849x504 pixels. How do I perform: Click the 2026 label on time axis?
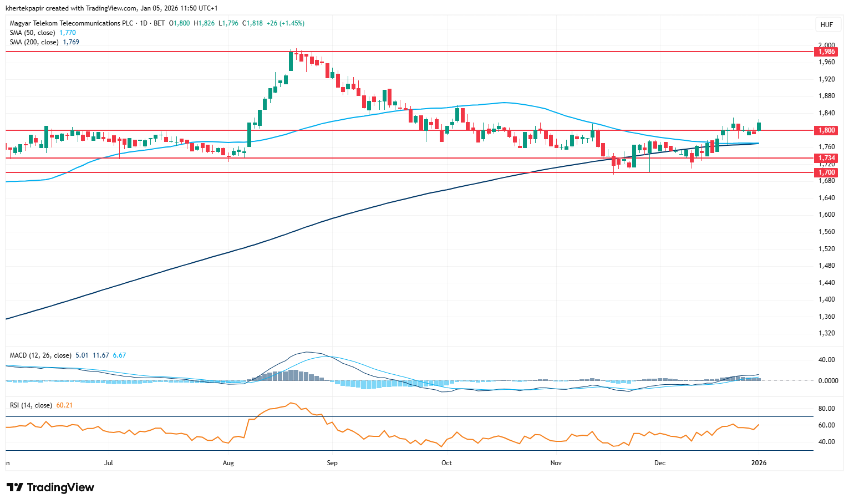(759, 462)
